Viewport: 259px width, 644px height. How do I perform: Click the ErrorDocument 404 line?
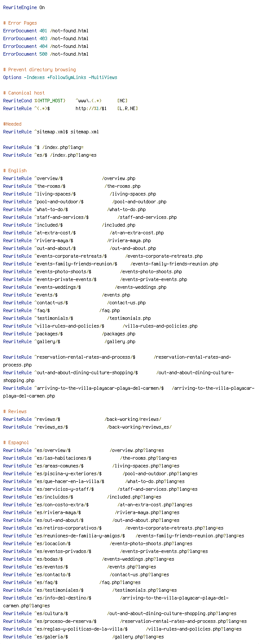point(46,46)
